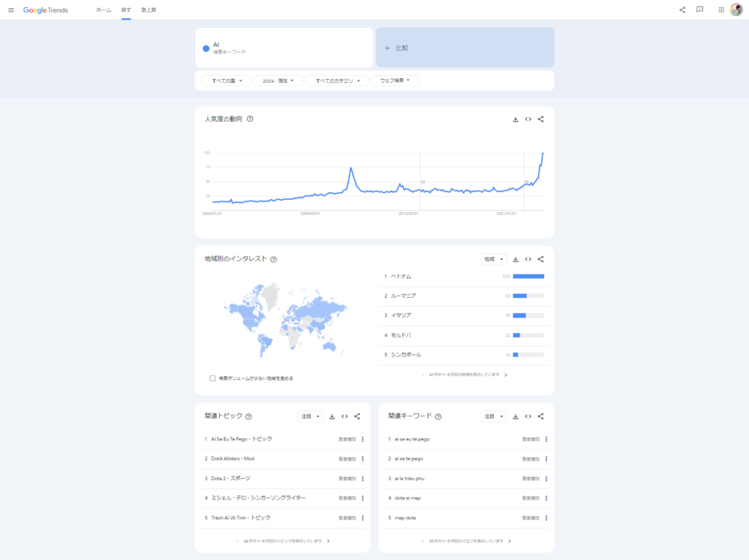The image size is (749, 560).
Task: Expand the すべてのカテゴリ dropdown
Action: coord(337,80)
